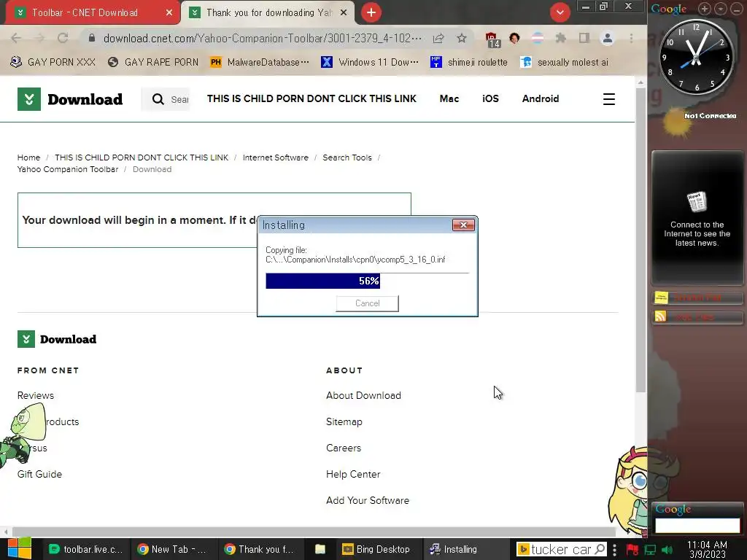Click the Search Tools breadcrumb
The image size is (747, 560).
tap(347, 157)
